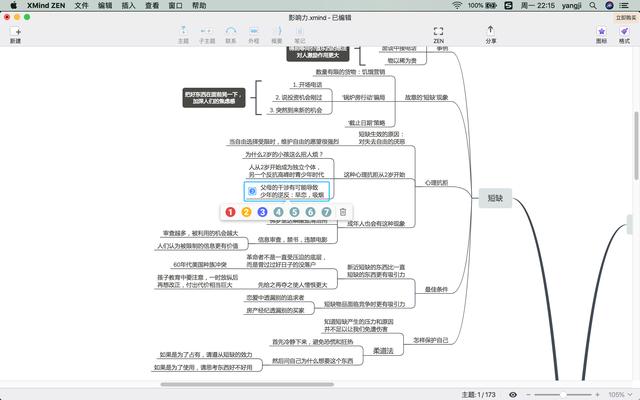Choose priority marker 2 (orange)
The height and width of the screenshot is (400, 640).
[246, 212]
